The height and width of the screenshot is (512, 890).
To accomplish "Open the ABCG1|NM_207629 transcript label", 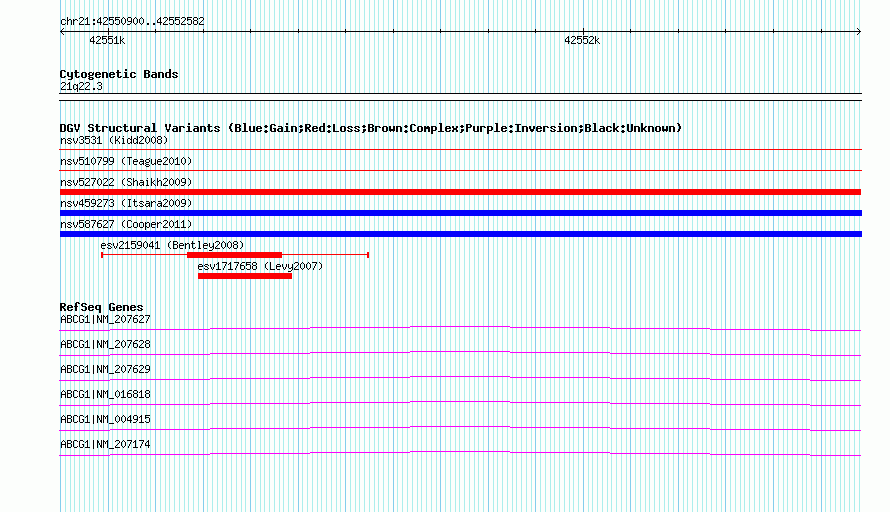I will click(x=105, y=370).
